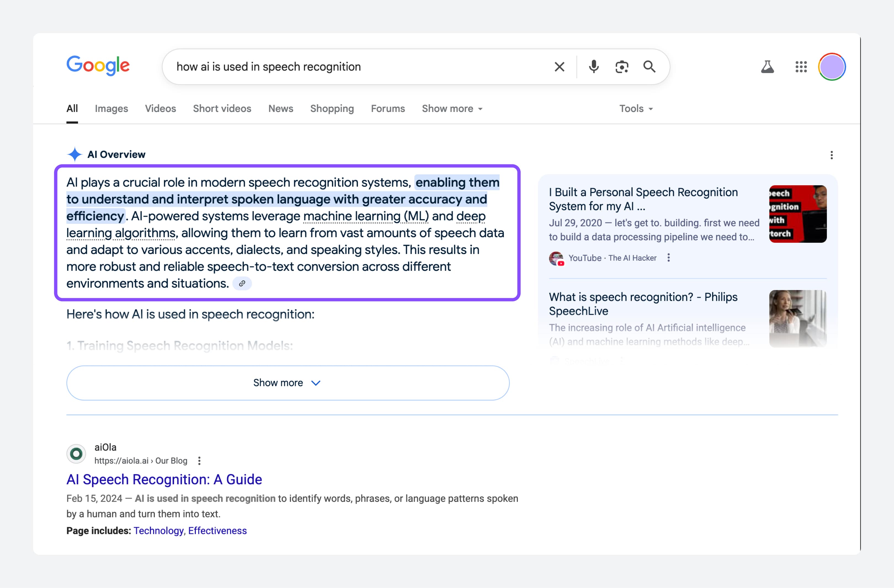Screen dimensions: 894x588
Task: Click the Philips SpeechLive thumbnail image
Action: click(x=797, y=318)
